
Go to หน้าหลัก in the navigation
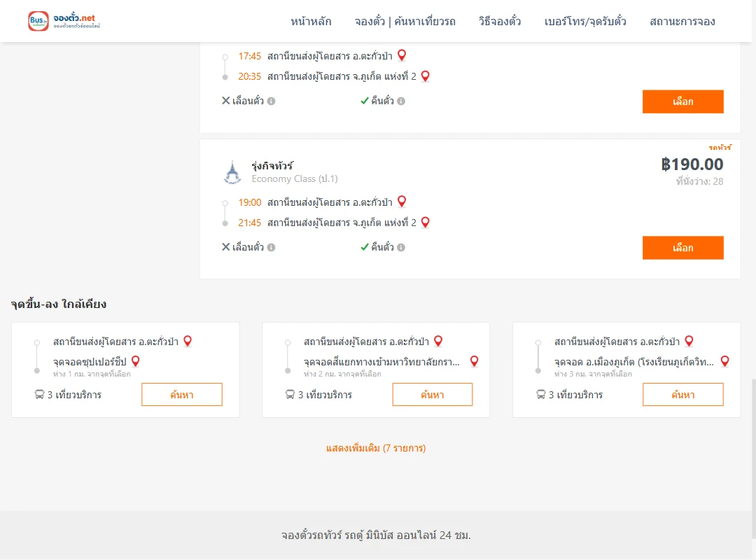pyautogui.click(x=311, y=21)
